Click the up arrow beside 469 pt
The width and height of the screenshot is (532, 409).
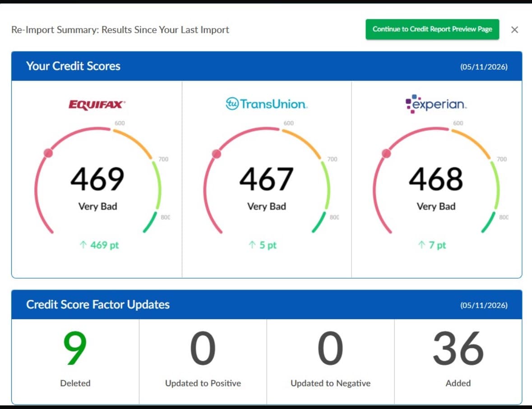83,244
